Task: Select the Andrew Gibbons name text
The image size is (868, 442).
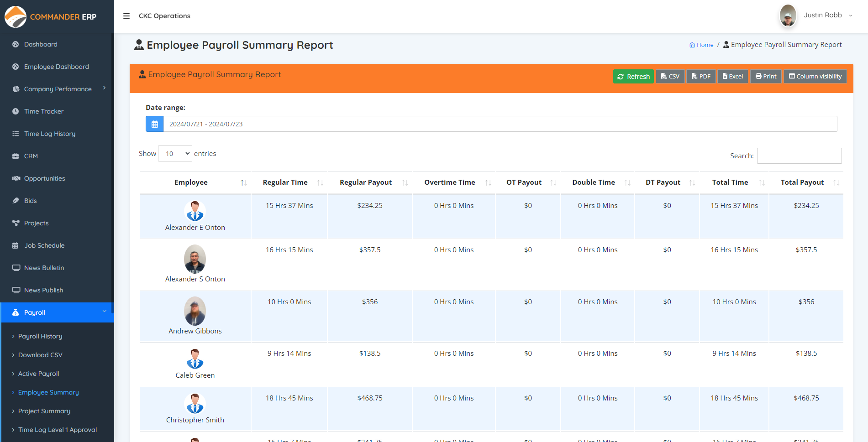Action: pos(195,331)
